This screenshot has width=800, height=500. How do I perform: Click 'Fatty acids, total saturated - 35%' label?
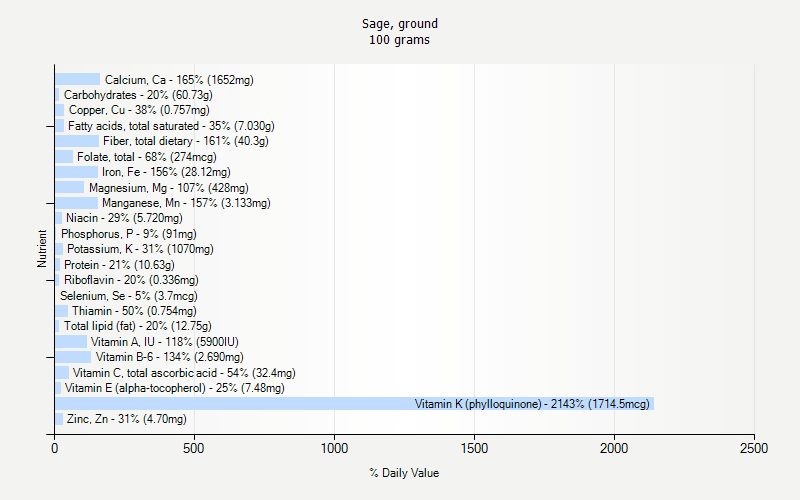171,126
